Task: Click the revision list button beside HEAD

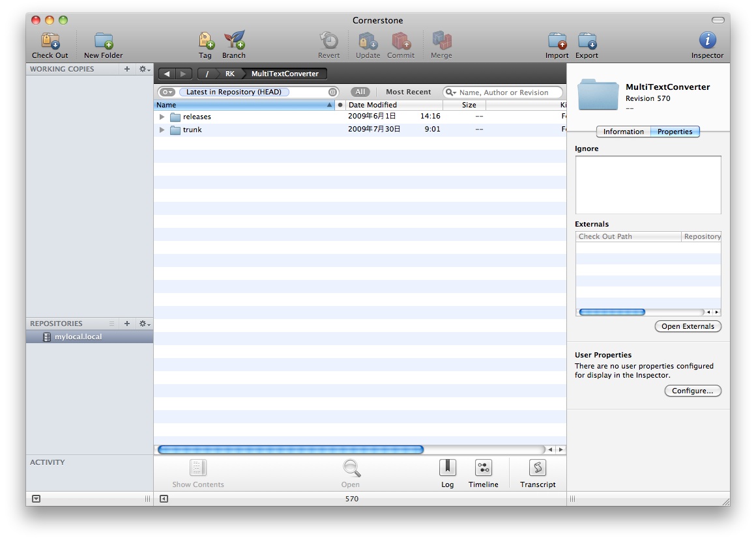Action: pyautogui.click(x=332, y=92)
